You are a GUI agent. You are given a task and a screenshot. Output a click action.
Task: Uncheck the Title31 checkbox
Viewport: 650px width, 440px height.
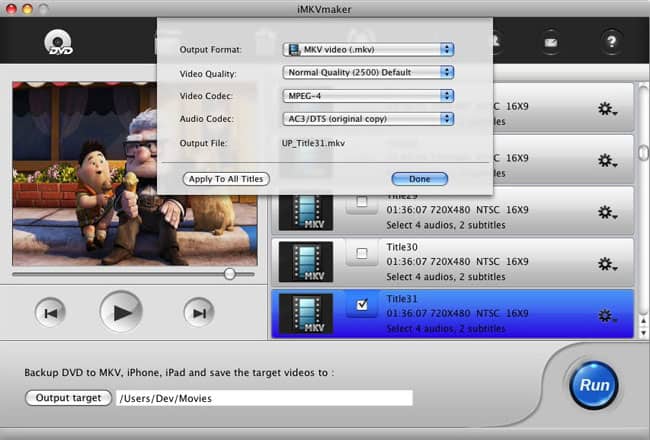[x=362, y=305]
